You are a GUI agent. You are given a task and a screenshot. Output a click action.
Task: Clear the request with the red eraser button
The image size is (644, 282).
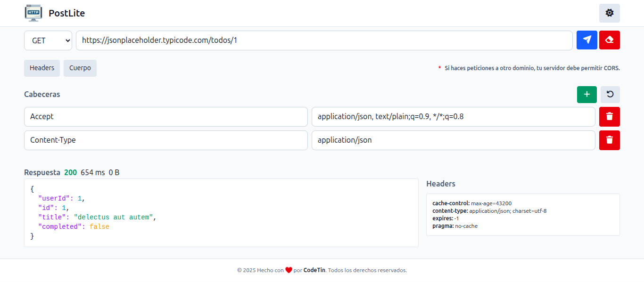click(609, 40)
